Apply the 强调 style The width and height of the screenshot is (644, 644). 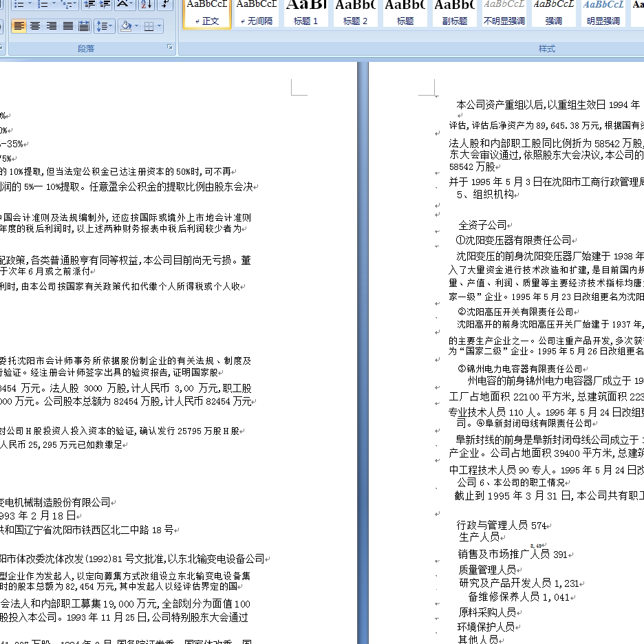pyautogui.click(x=553, y=13)
